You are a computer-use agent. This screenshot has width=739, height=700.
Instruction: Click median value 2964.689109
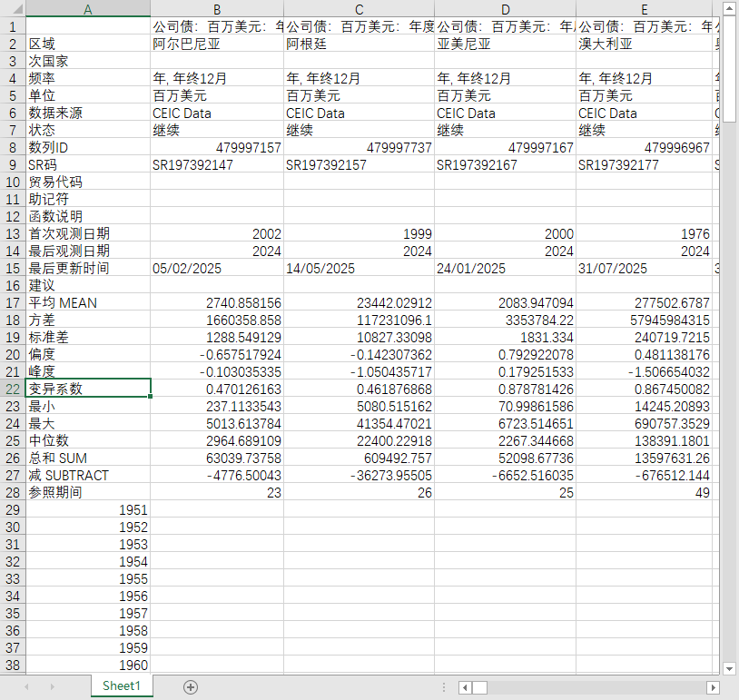point(217,440)
